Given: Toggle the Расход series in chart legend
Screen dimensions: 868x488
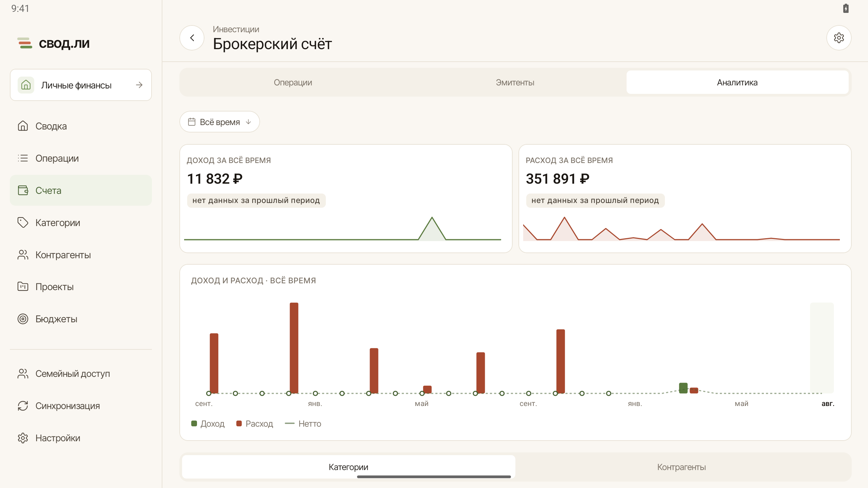Looking at the screenshot, I should (255, 424).
